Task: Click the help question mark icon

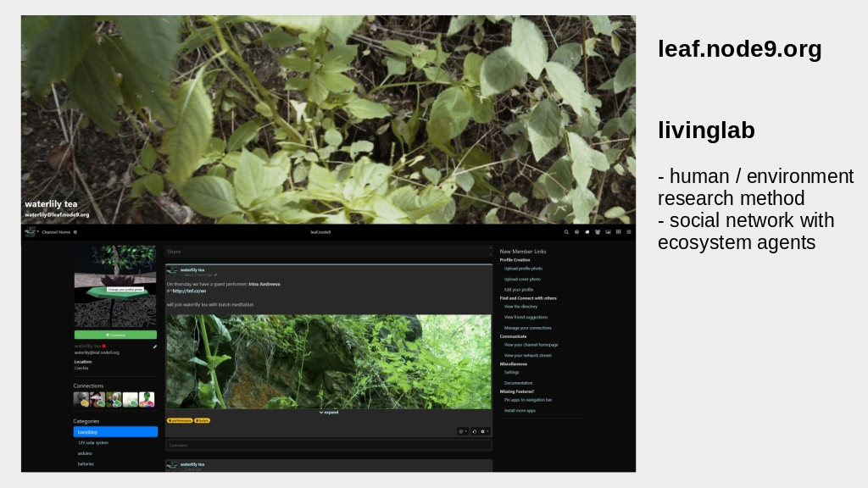Action: 576,232
